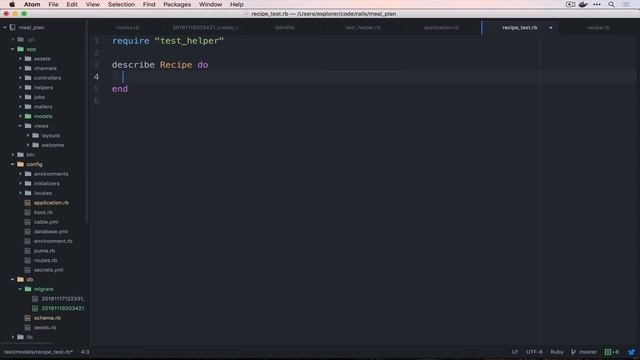Click line number 1 in the gutter
640x360 pixels.
point(96,41)
